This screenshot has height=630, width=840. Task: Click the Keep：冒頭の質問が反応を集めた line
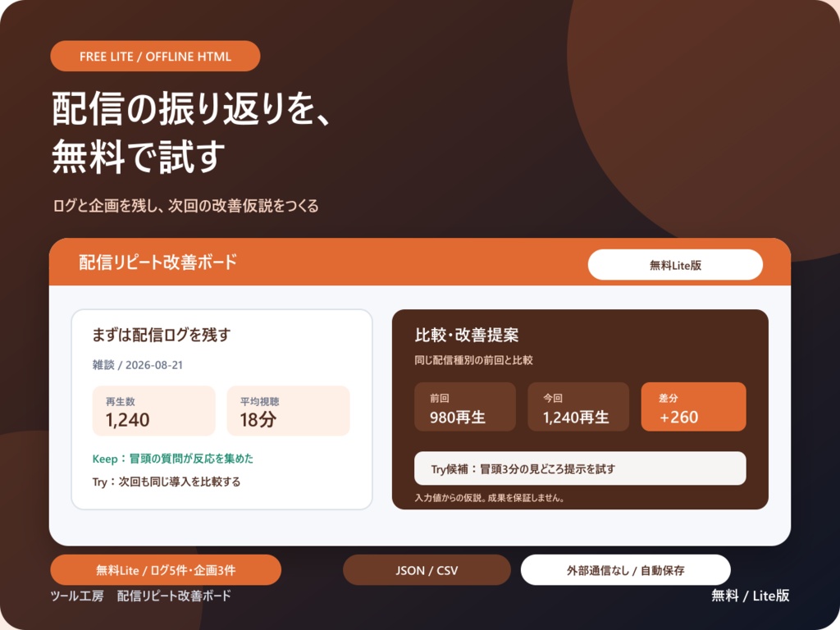coord(172,459)
